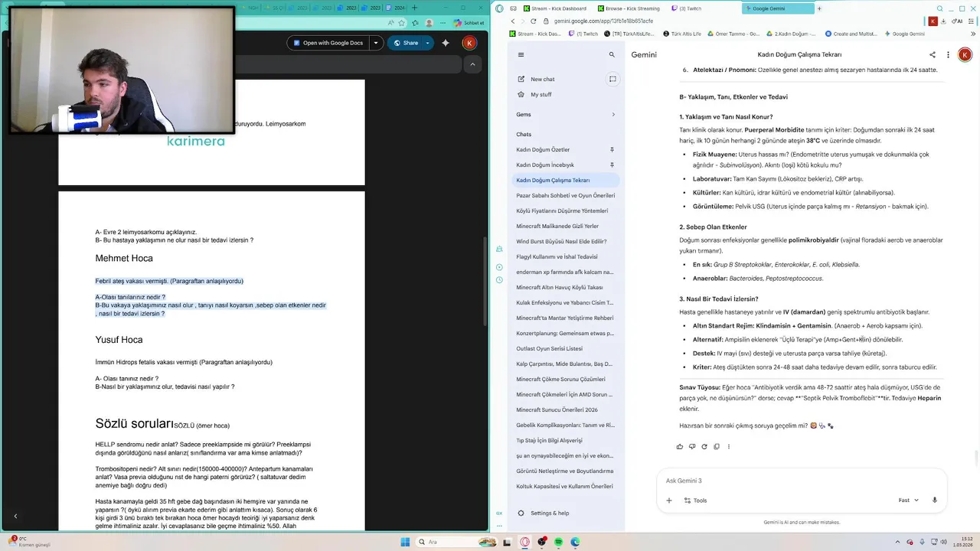Click the Gemini sidebar search icon
This screenshot has height=551, width=980.
(612, 55)
